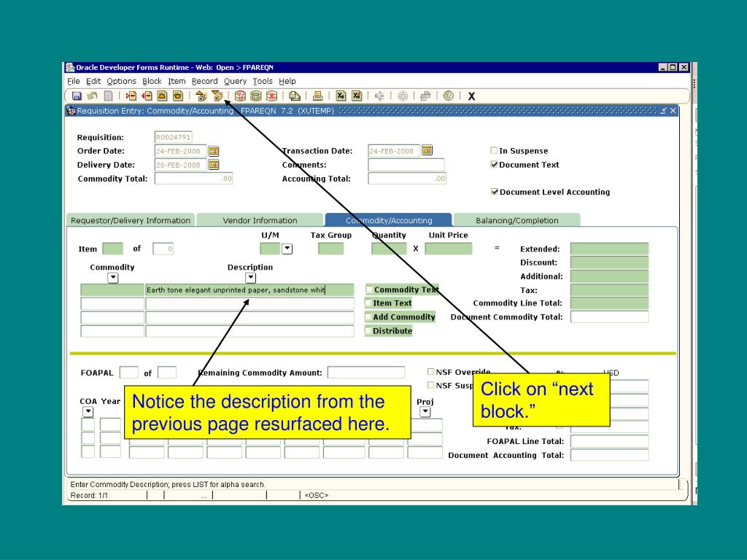The width and height of the screenshot is (747, 560).
Task: Click the Description field containing 'Earth tone elegant'
Action: coord(249,289)
